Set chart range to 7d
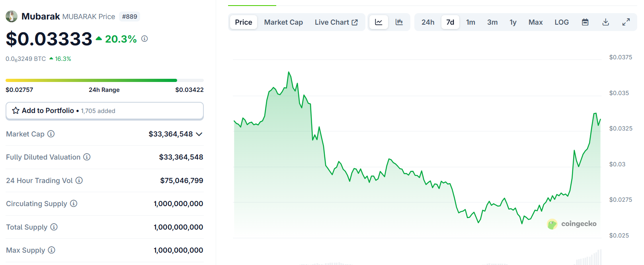This screenshot has height=265, width=644. point(450,22)
